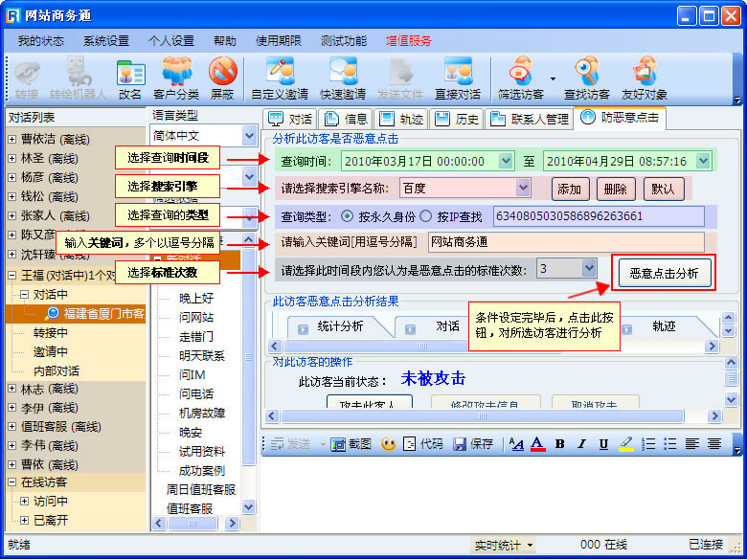Select 内部对话 tree item
This screenshot has width=747, height=560.
click(57, 371)
